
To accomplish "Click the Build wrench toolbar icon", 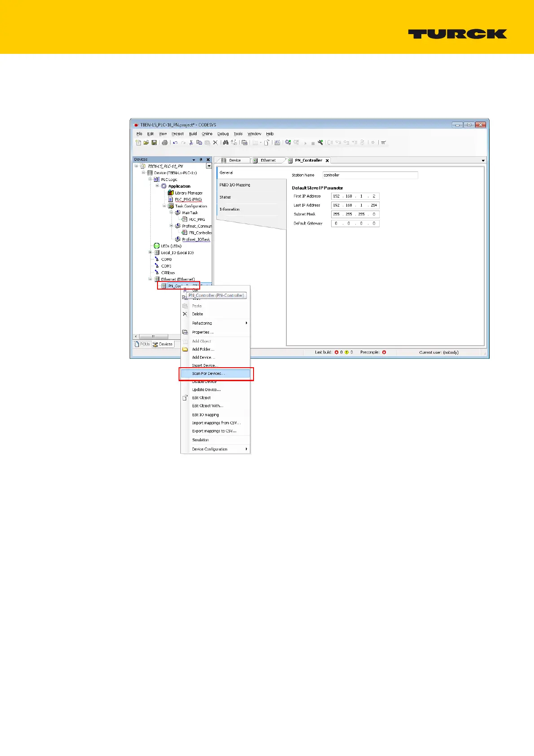I will point(320,143).
